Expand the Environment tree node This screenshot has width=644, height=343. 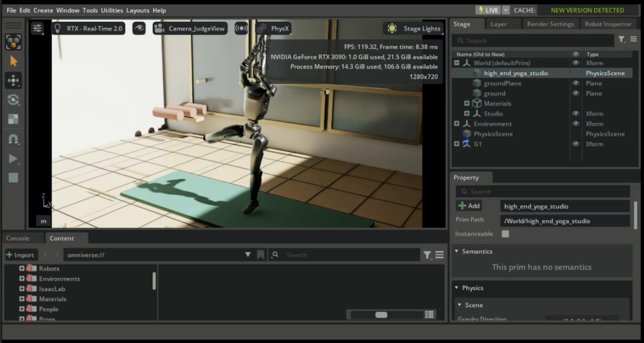[457, 124]
